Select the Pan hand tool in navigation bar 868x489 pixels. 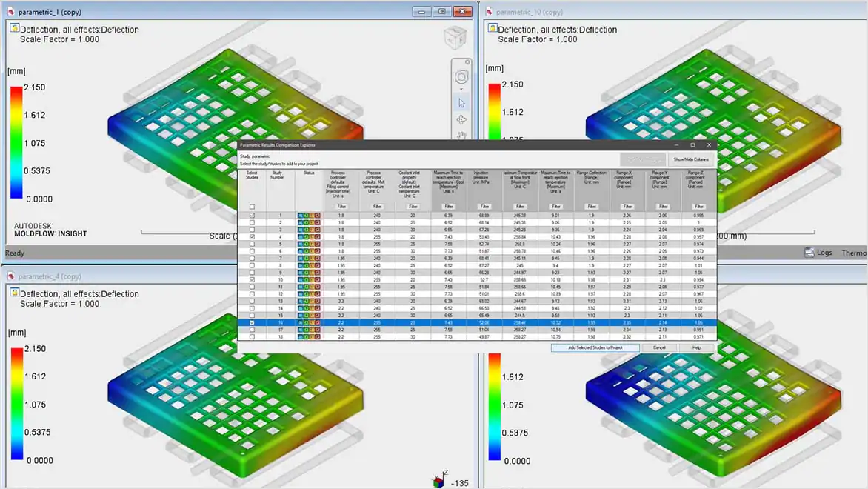pyautogui.click(x=461, y=135)
